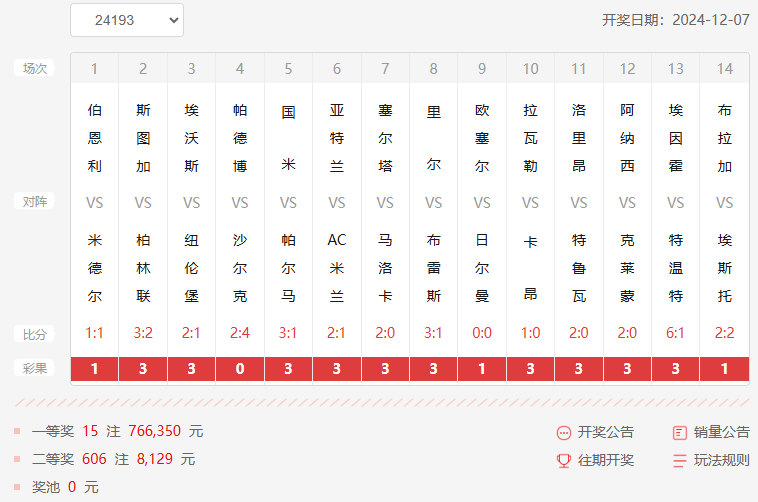This screenshot has height=502, width=758.
Task: Click the home team 国米
Action: [288, 138]
